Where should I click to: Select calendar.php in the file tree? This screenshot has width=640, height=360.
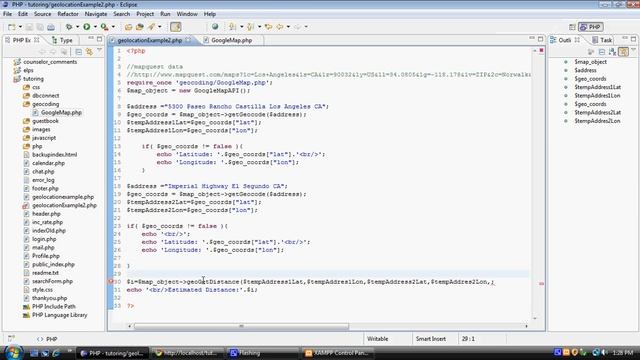coord(48,163)
